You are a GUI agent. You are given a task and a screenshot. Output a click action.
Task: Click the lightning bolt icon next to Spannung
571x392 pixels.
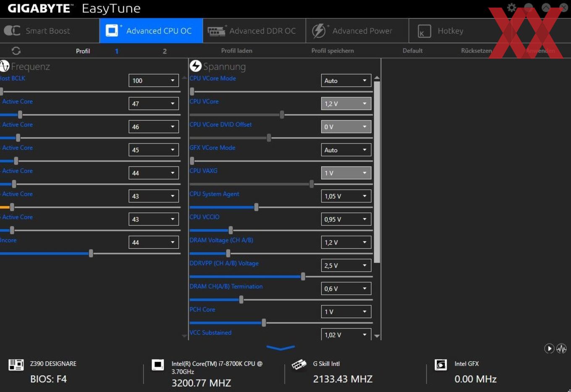coord(196,66)
